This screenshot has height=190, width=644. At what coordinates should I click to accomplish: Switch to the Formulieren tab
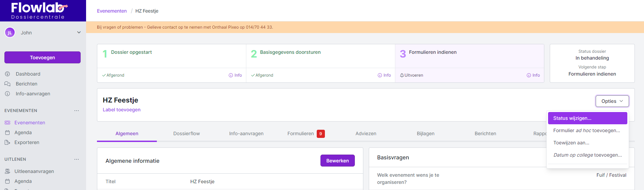pyautogui.click(x=301, y=133)
